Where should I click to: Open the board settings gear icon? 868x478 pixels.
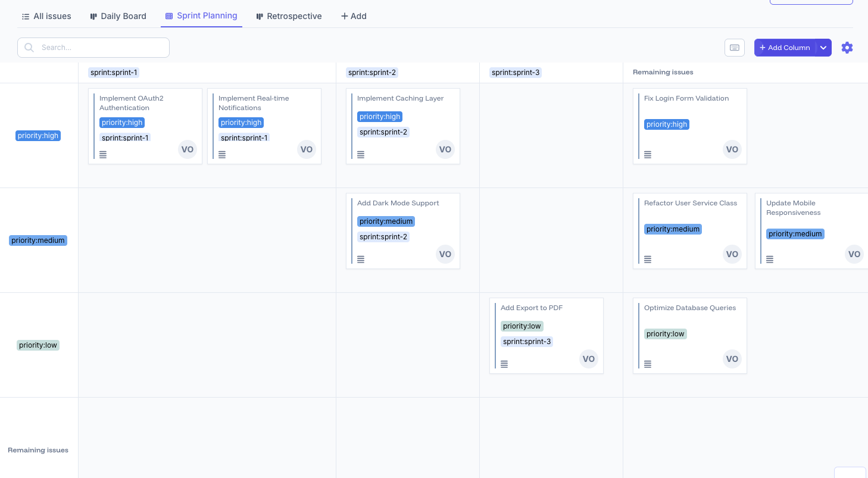pos(847,48)
